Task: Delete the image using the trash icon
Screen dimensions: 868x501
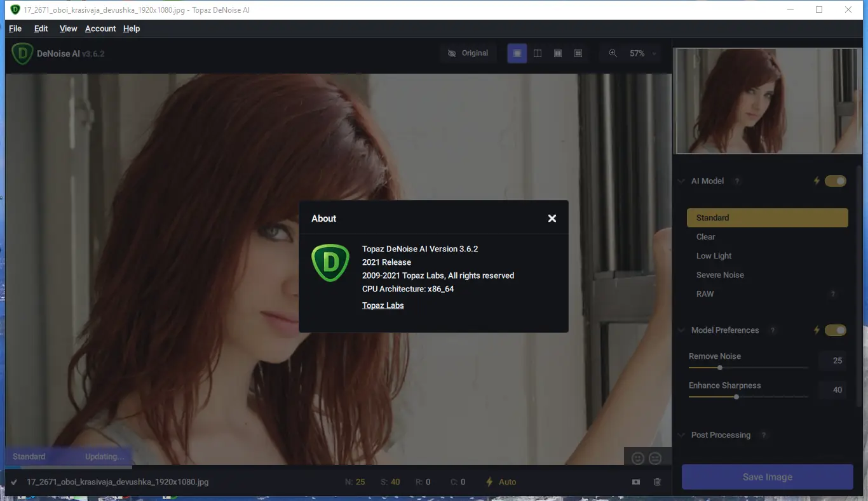Action: 657,481
